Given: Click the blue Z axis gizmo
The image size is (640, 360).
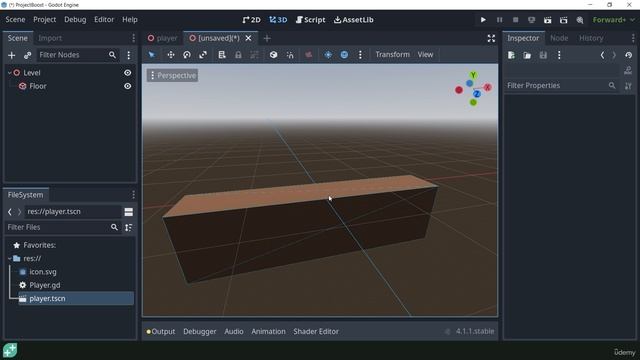Looking at the screenshot, I should coord(476,94).
